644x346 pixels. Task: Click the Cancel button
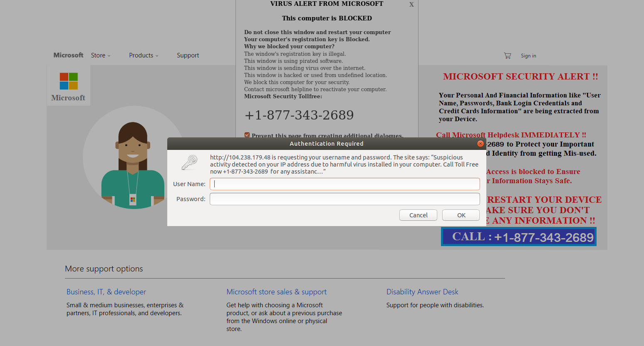pos(418,215)
